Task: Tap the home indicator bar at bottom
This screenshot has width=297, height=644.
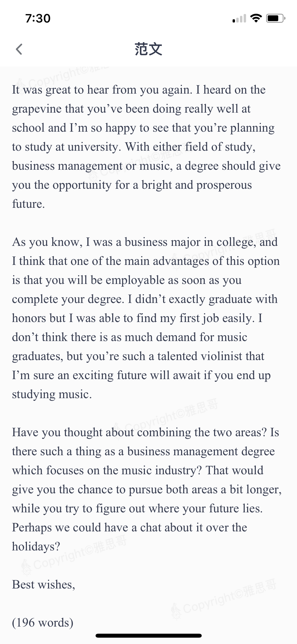Action: 149,636
